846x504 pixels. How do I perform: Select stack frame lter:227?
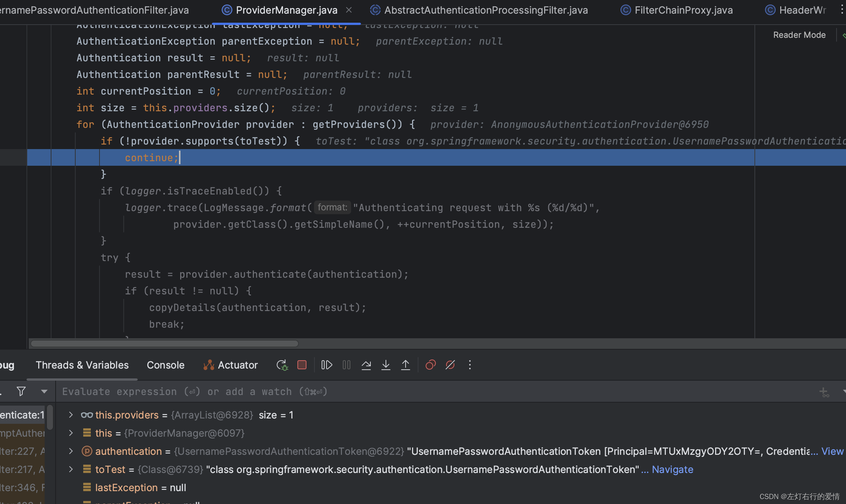(22, 451)
